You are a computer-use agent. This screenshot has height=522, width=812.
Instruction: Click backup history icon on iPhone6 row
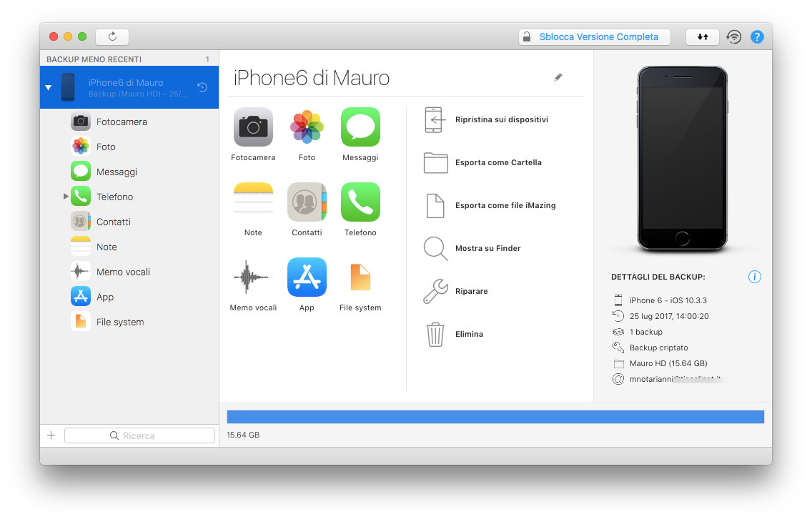tap(202, 87)
